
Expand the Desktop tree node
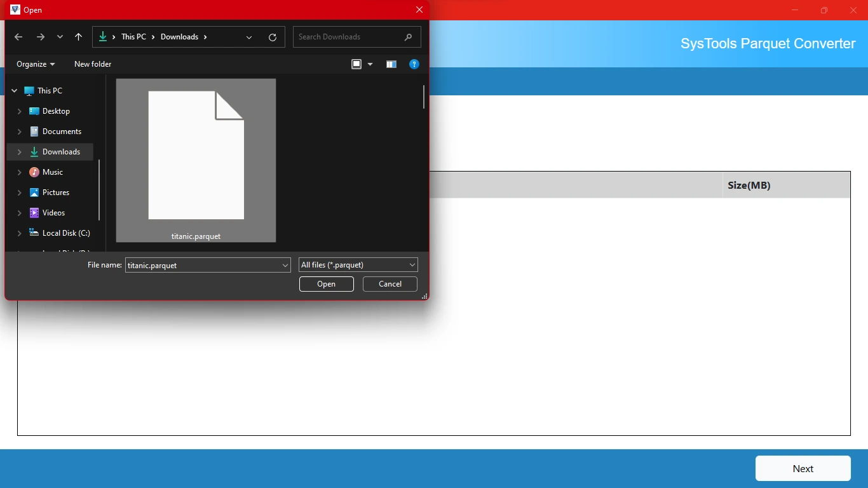click(19, 111)
